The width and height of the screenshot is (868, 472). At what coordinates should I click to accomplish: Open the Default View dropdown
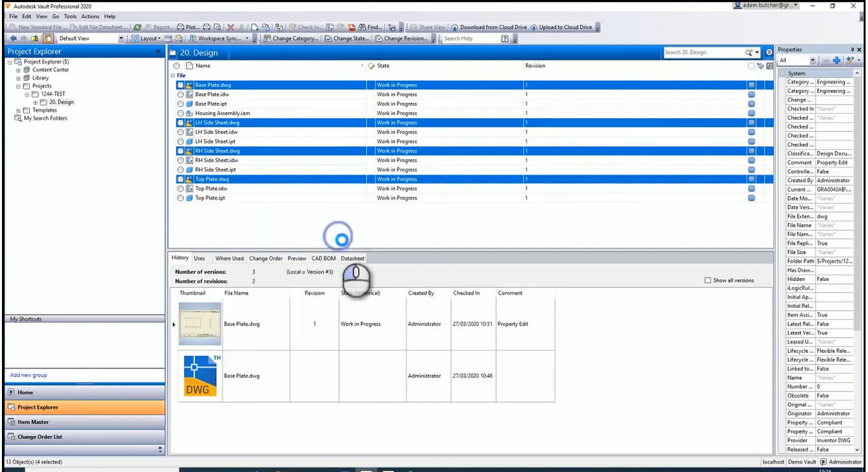coord(121,38)
